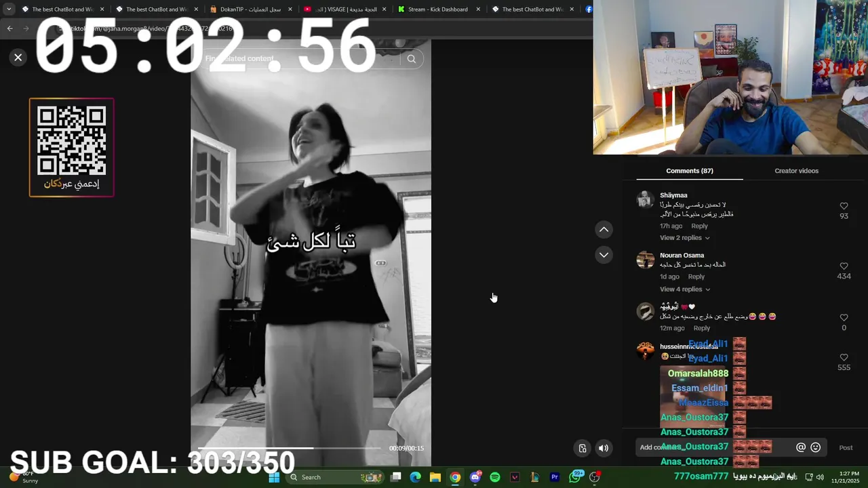Switch to DokanTIP browser tab

point(250,9)
